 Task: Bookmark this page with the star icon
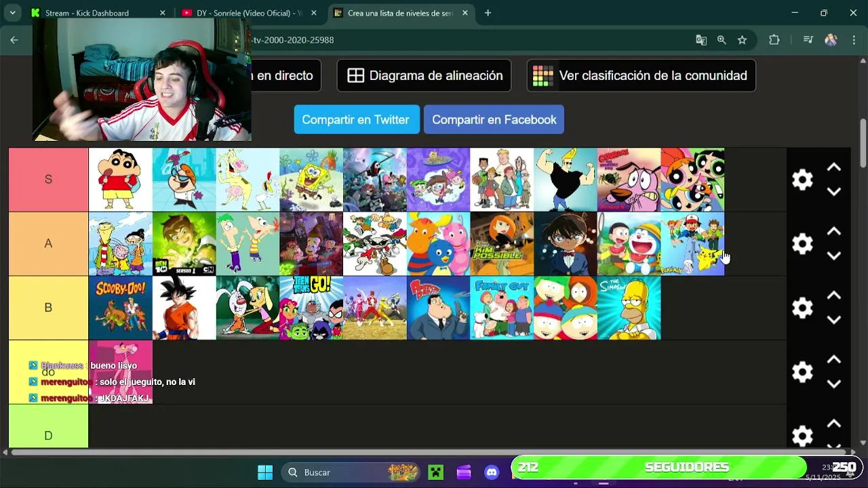point(742,40)
